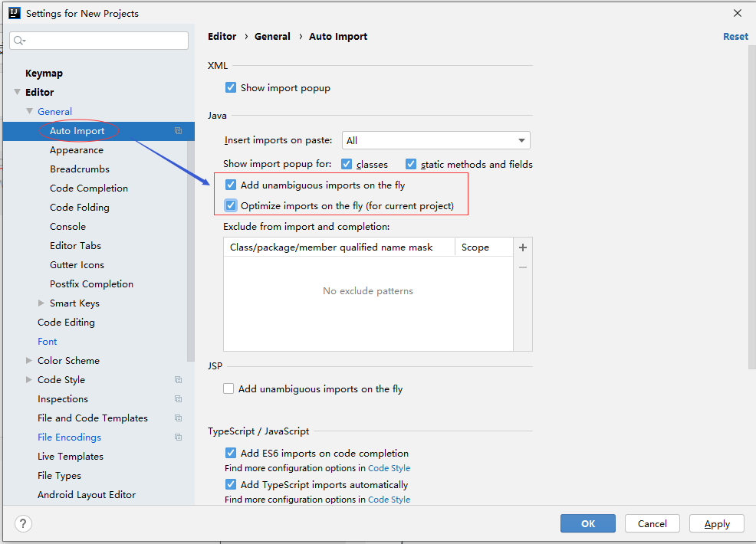
Task: Click the project-level icon beside Inspections
Action: (179, 399)
